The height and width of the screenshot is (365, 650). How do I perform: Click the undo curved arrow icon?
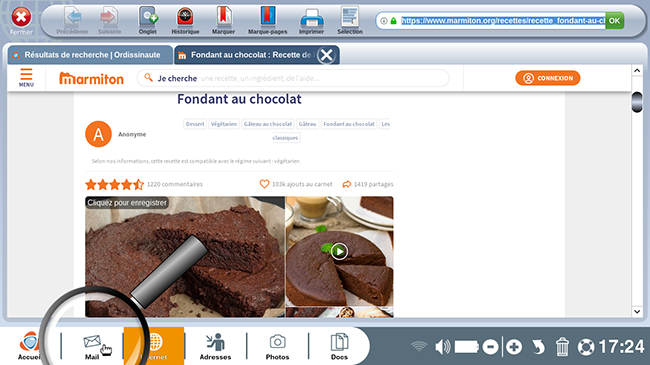coord(538,347)
